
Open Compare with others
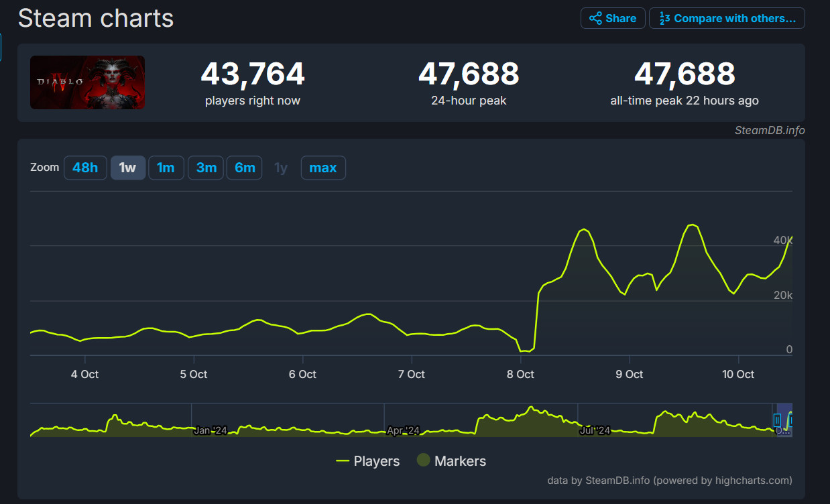coord(727,18)
